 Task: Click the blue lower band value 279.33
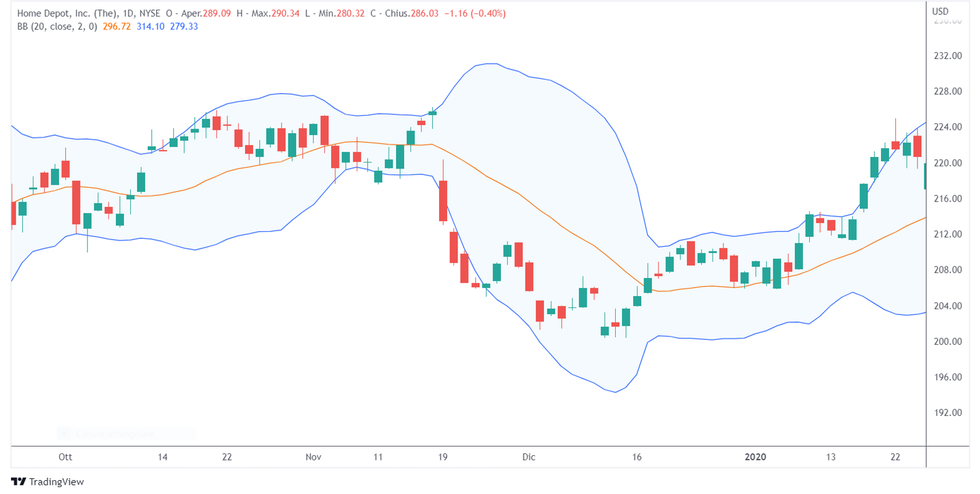184,27
